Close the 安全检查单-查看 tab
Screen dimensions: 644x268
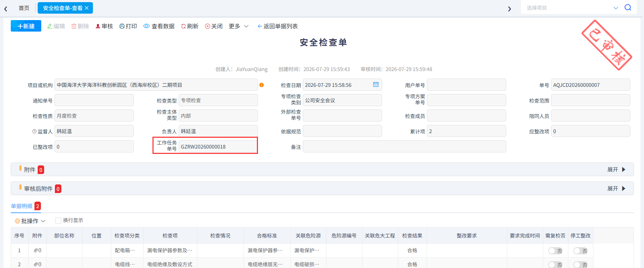(87, 8)
